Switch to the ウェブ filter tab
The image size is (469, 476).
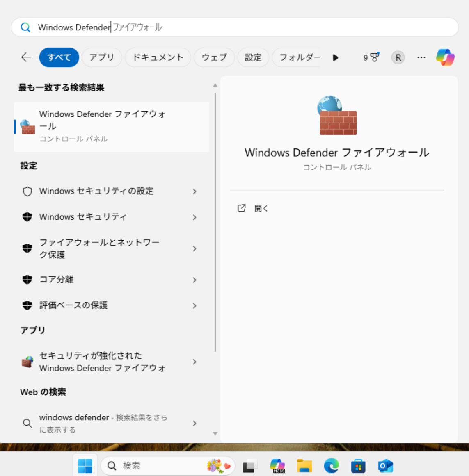click(214, 57)
